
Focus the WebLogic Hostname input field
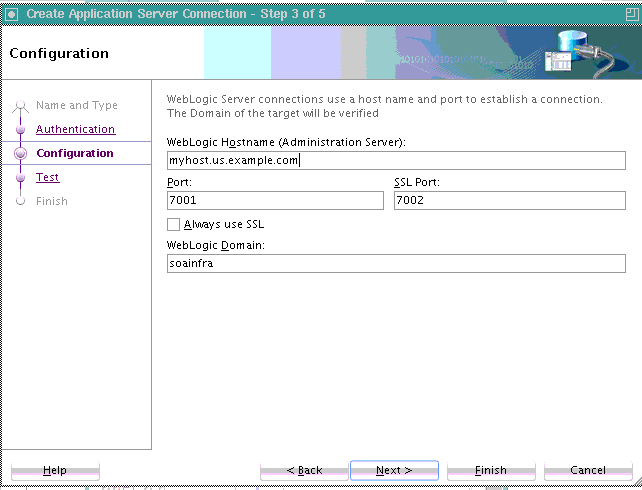(x=396, y=160)
